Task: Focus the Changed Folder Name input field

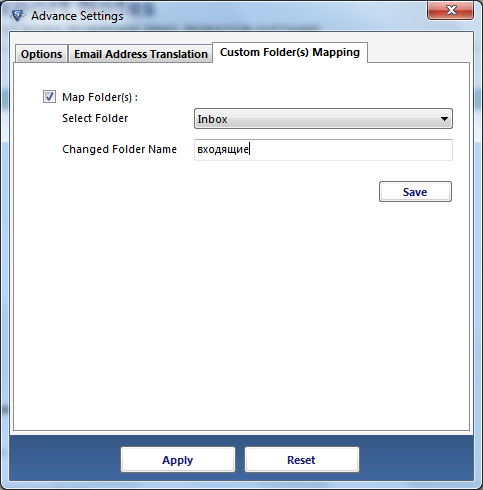Action: pyautogui.click(x=323, y=150)
